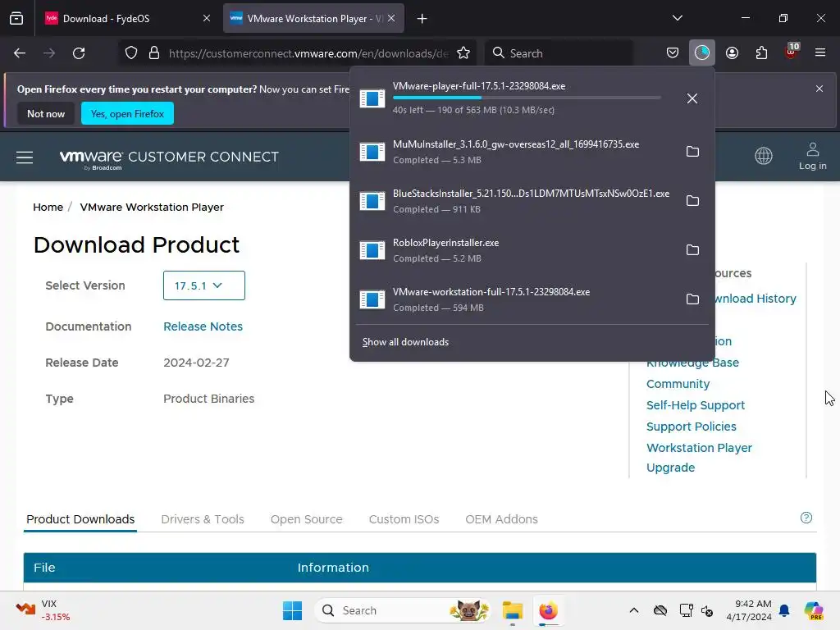Click Yes, open Firefox button
Screen dimensions: 840x630
click(127, 113)
